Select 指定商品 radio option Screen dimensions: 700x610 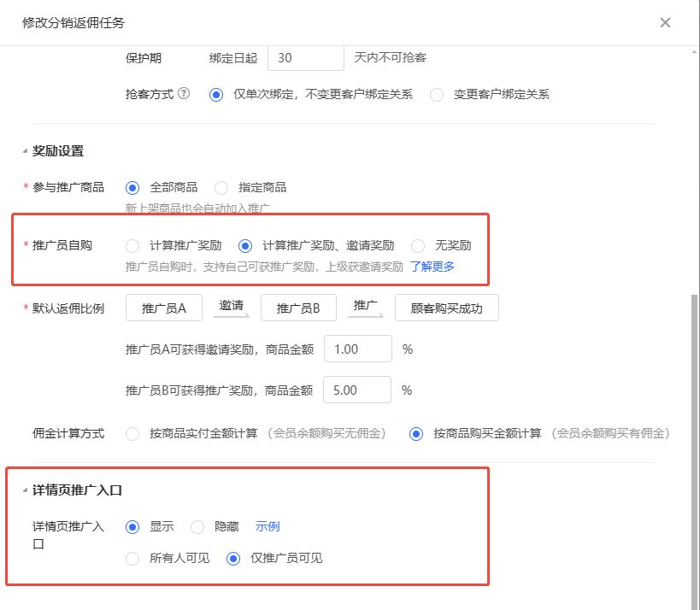coord(221,187)
